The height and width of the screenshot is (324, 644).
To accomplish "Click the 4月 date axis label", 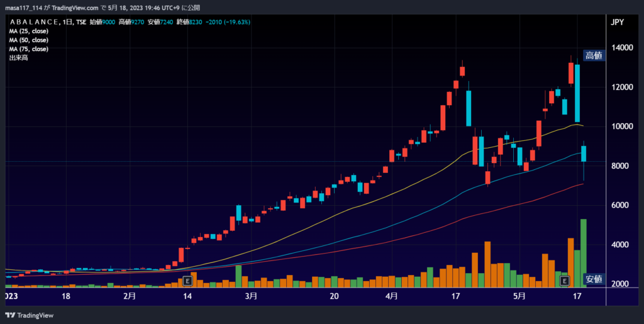I will coord(392,296).
